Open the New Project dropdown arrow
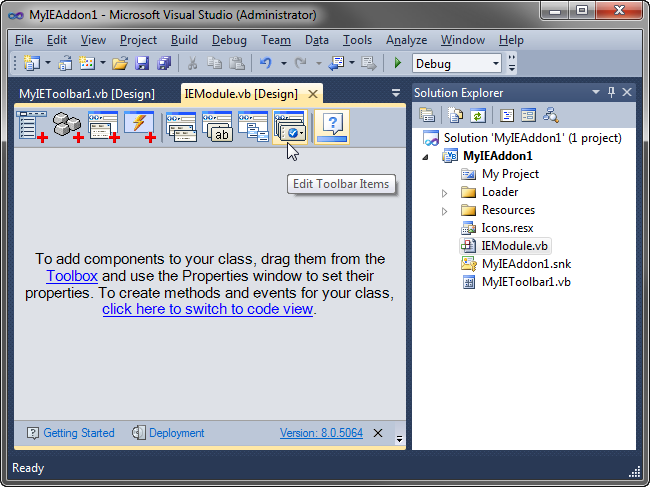The width and height of the screenshot is (650, 487). tap(48, 63)
